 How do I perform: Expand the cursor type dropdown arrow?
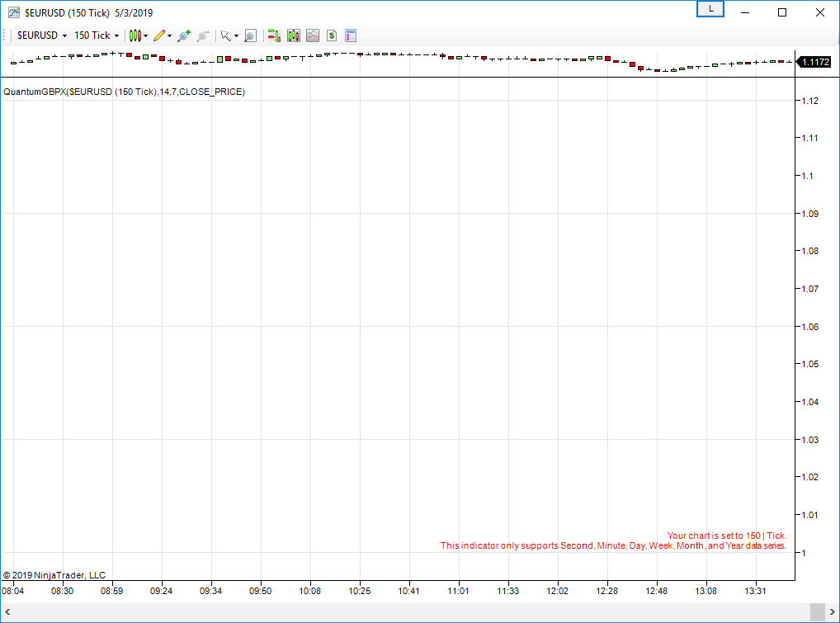pos(236,35)
